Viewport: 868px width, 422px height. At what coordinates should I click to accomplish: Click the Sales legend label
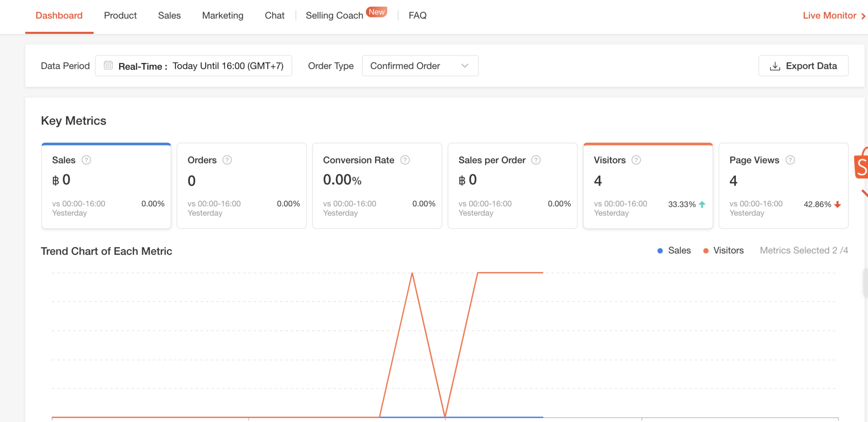click(x=679, y=250)
